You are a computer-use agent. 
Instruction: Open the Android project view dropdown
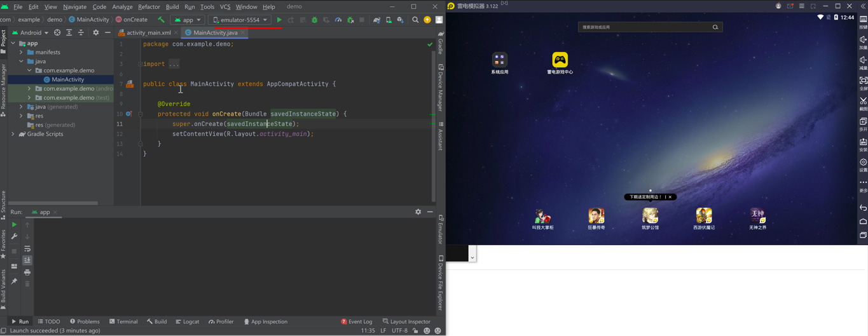click(31, 32)
